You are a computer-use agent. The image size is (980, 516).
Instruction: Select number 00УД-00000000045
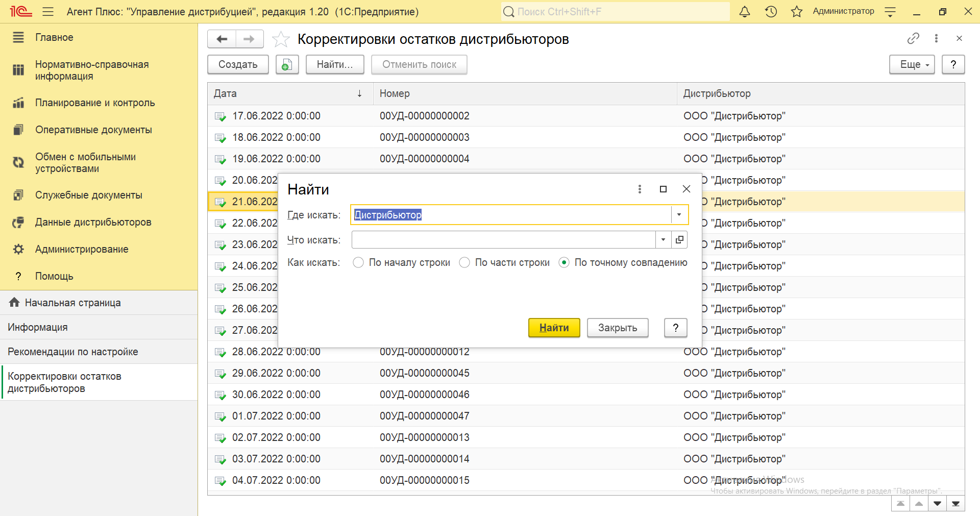click(425, 373)
